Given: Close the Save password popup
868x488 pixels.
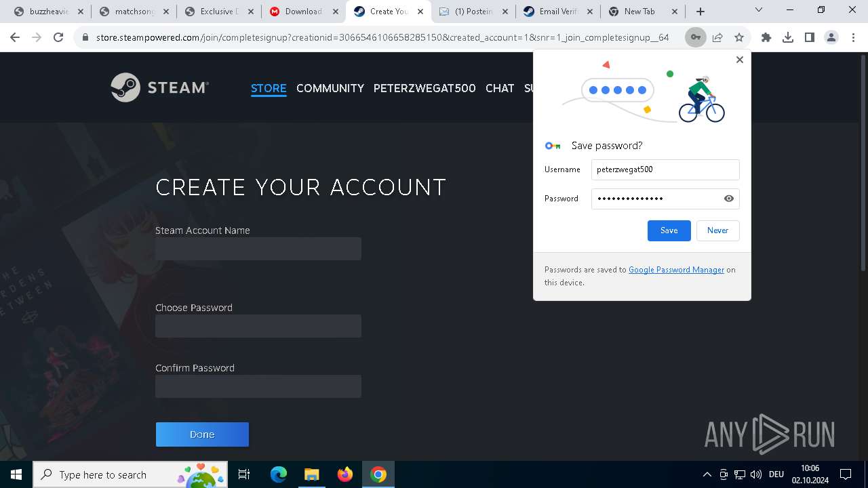Looking at the screenshot, I should tap(740, 60).
